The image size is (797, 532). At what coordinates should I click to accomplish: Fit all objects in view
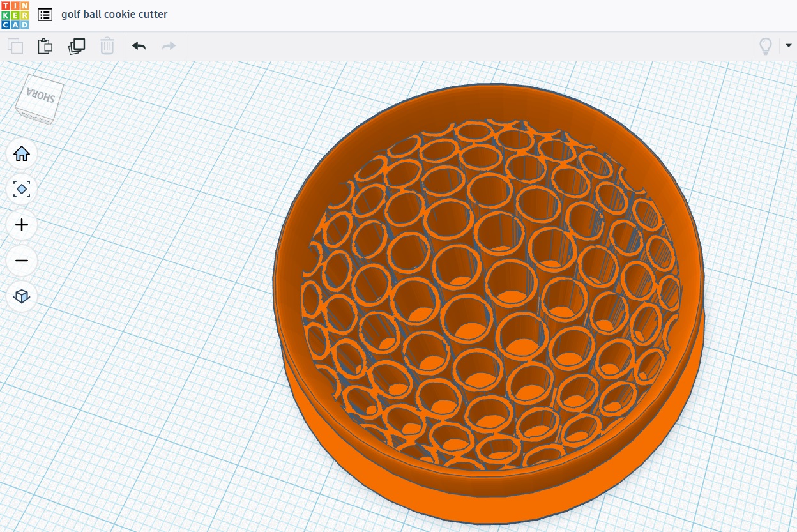pos(22,189)
